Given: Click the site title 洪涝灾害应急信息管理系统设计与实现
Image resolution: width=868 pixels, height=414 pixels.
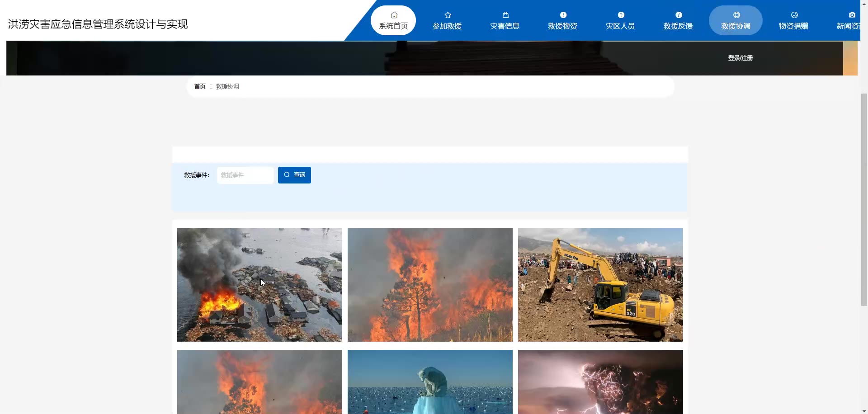Looking at the screenshot, I should [x=98, y=24].
